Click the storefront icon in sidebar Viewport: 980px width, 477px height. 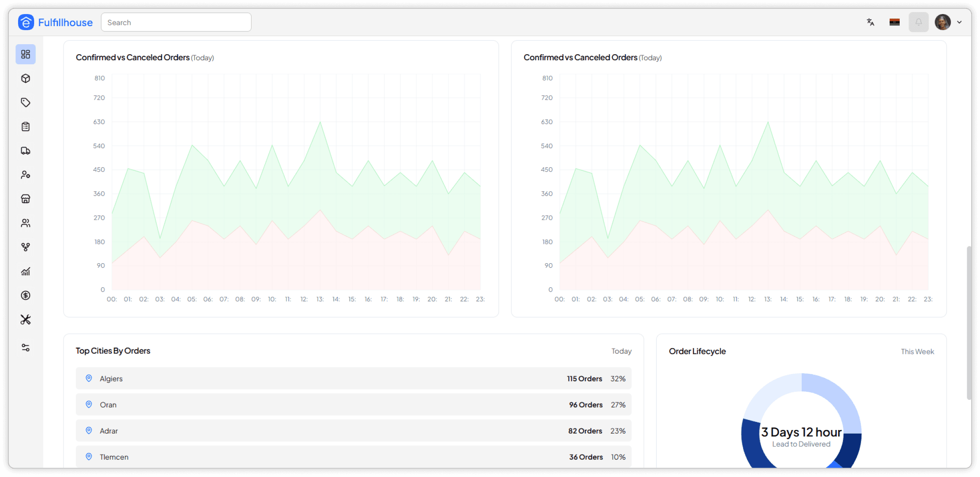26,199
